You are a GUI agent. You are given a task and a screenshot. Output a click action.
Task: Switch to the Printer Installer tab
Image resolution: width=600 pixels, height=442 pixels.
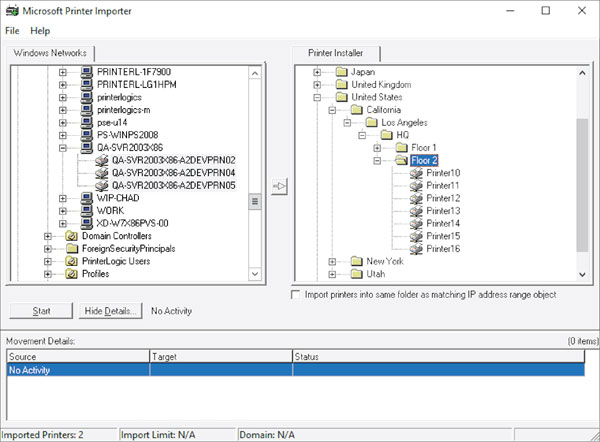click(335, 53)
